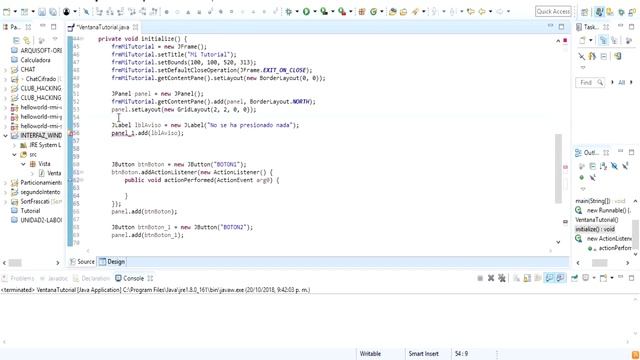
Task: Save the current file with Save icon
Action: click(42, 12)
